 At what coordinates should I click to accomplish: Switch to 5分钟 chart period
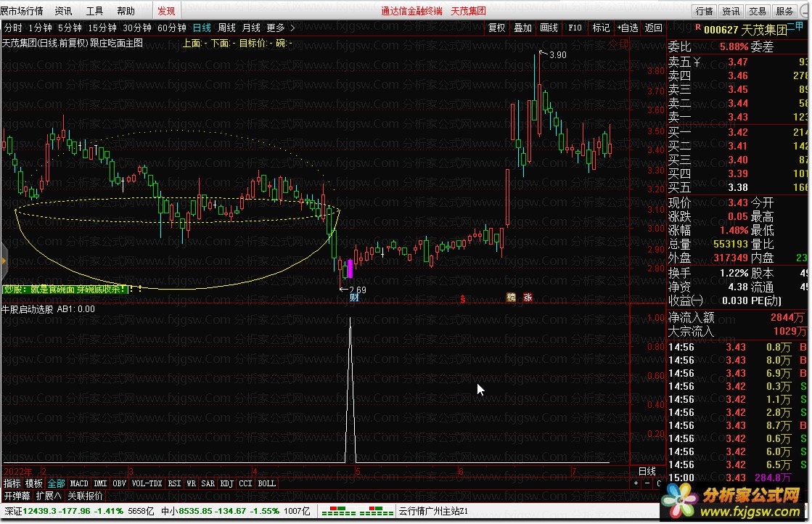coord(70,28)
